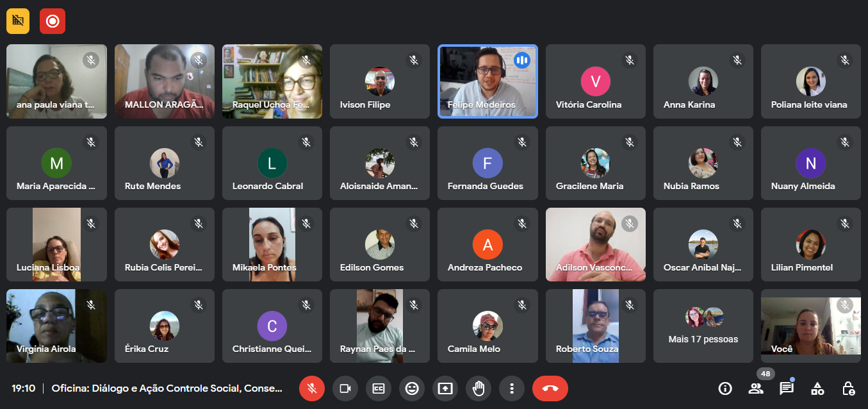Click the Vitória Carolina participant tile
The height and width of the screenshot is (409, 868).
tap(595, 81)
